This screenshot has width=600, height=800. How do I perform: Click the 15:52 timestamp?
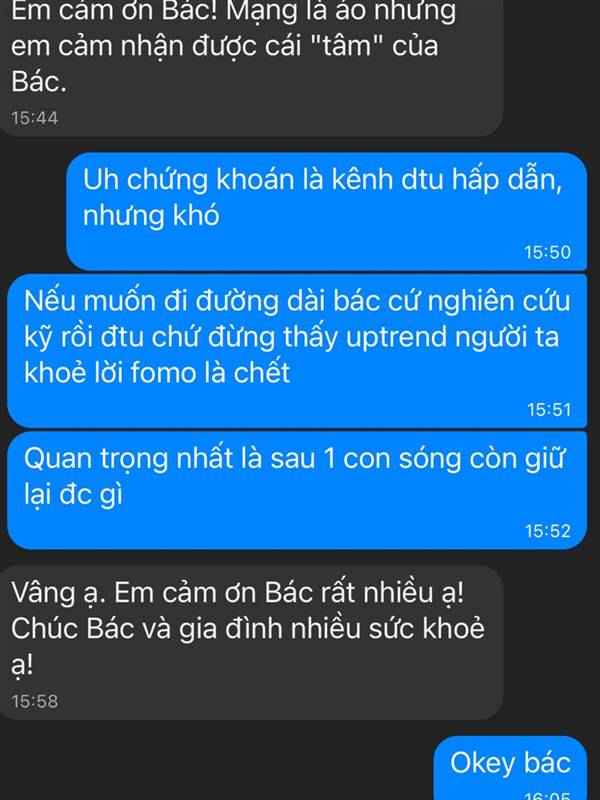[x=547, y=531]
